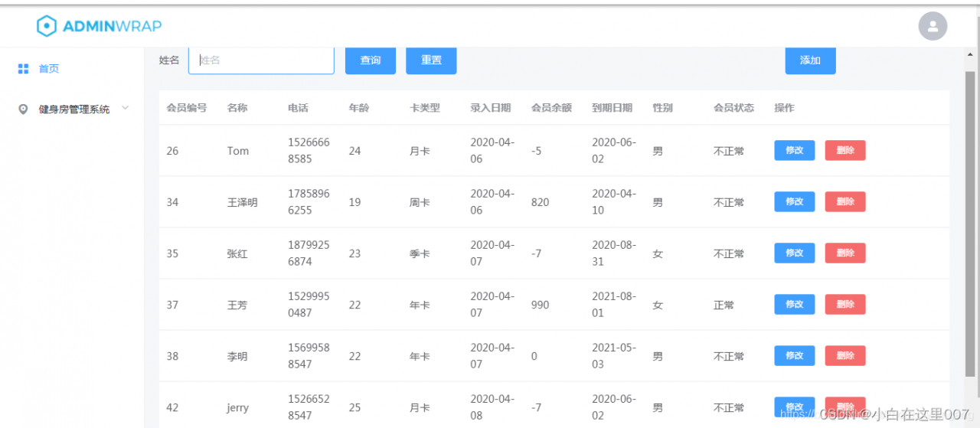Delete Tom's record with 删除

click(x=845, y=150)
